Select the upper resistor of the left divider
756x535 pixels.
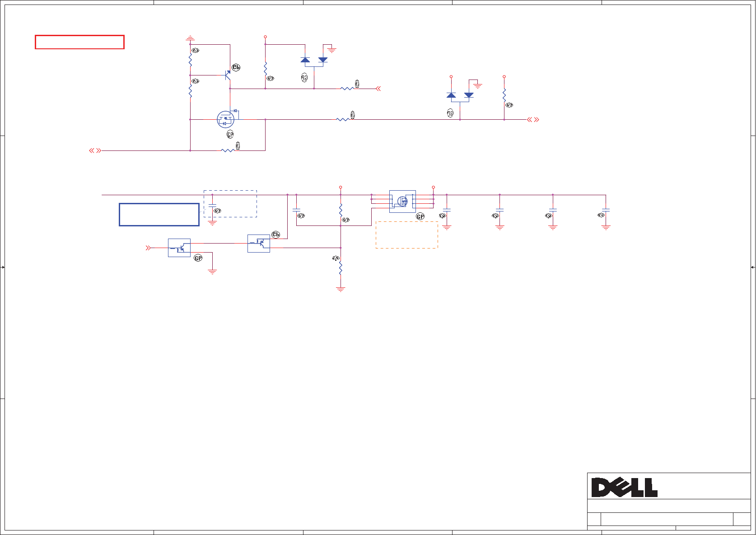[x=190, y=60]
